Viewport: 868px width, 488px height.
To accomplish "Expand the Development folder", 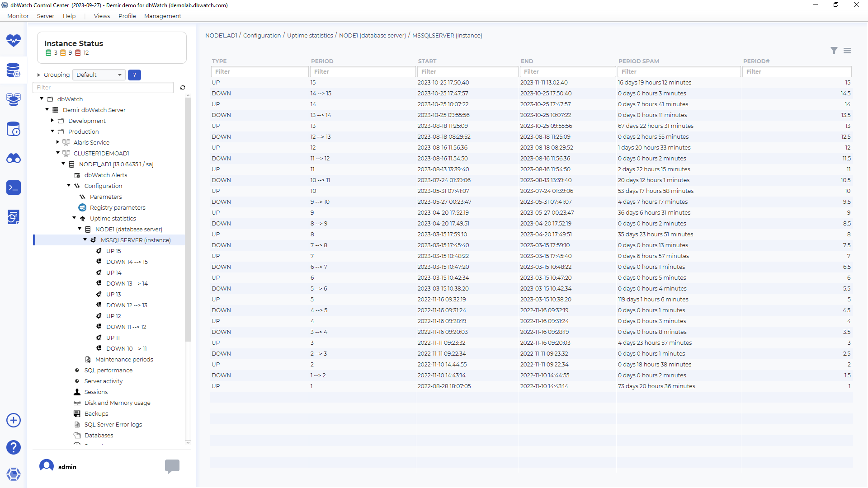I will click(52, 120).
